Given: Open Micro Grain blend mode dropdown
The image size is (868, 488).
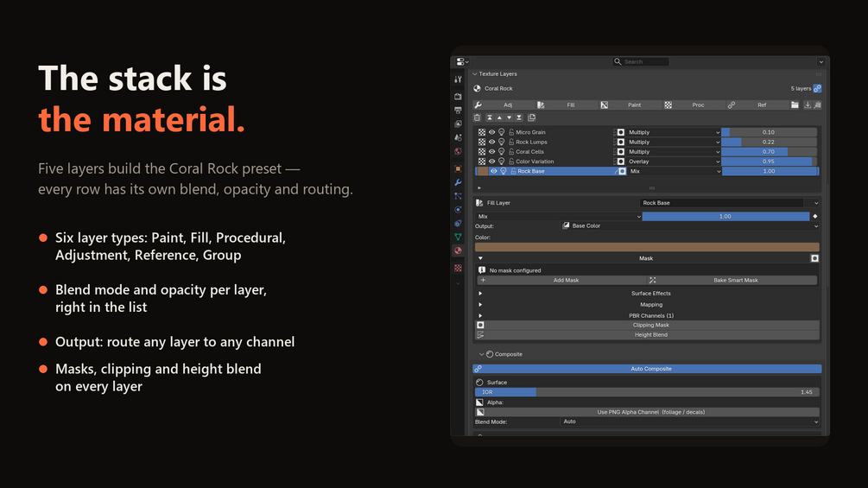Looking at the screenshot, I should [x=673, y=132].
